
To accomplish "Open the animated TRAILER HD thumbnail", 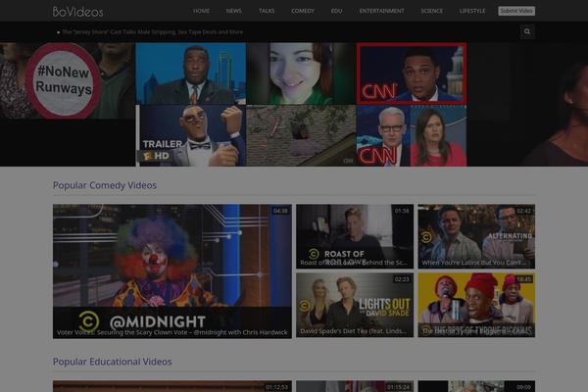I will point(191,135).
